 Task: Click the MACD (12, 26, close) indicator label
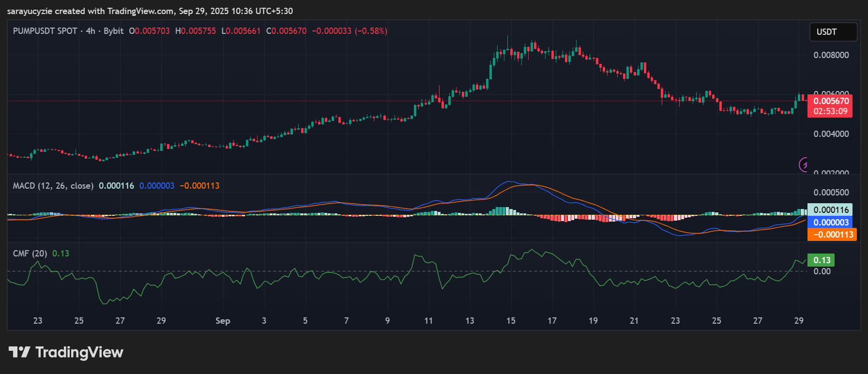click(x=53, y=186)
